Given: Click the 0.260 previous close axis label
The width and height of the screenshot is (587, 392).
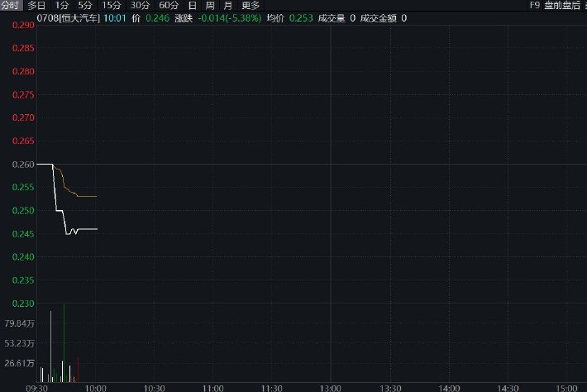Looking at the screenshot, I should click(23, 165).
